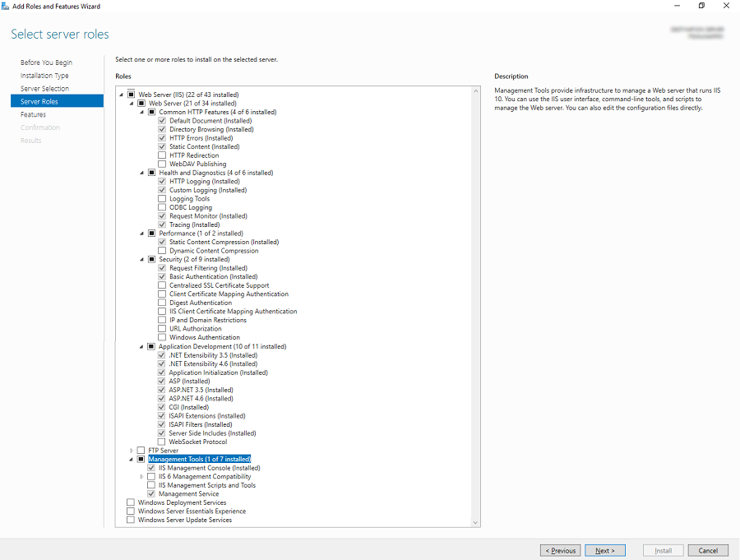Select the Static Content (Installed) row

pyautogui.click(x=205, y=146)
